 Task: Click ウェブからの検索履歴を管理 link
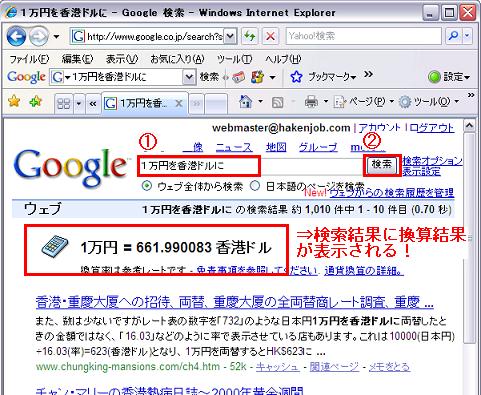pyautogui.click(x=392, y=193)
